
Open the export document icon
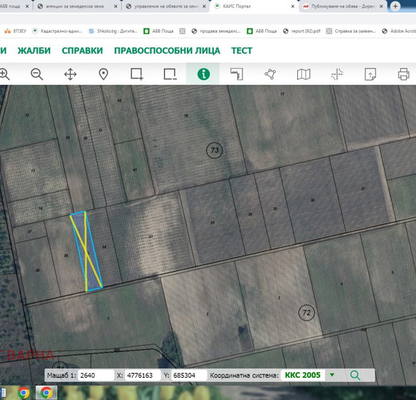[370, 74]
